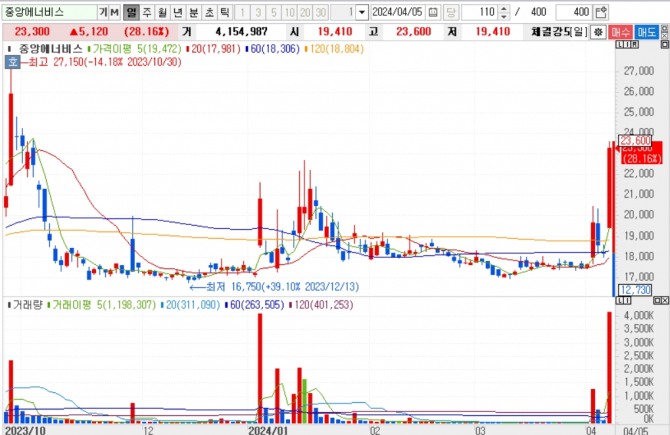670x435 pixels.
Task: Increase the candle count stepper
Action: (504, 9)
